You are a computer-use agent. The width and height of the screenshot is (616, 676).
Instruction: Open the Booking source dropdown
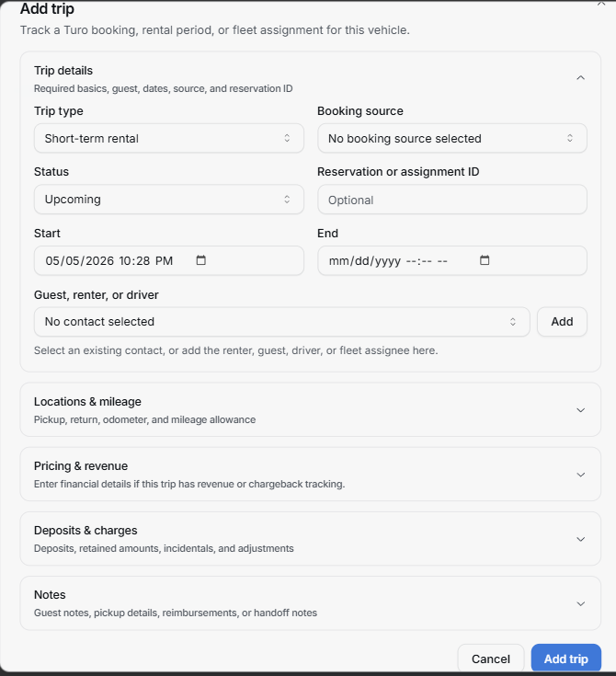452,138
